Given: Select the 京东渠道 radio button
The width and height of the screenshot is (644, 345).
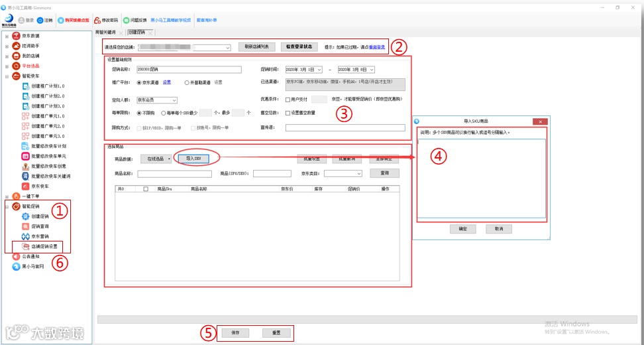Looking at the screenshot, I should point(139,83).
